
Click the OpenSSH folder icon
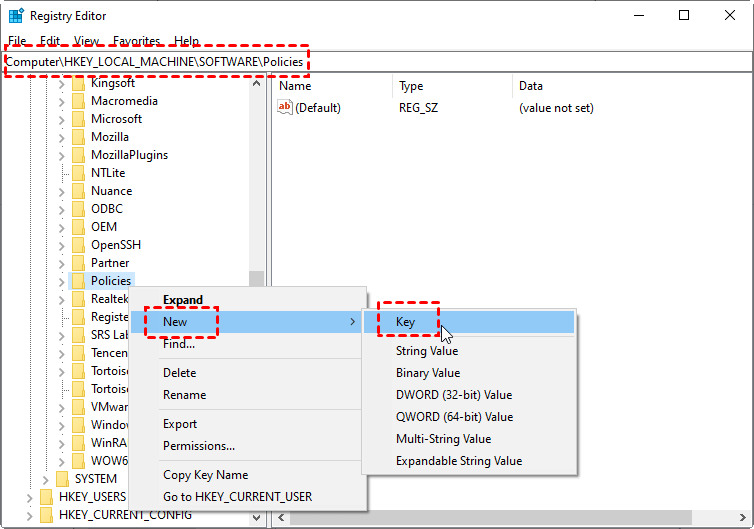pyautogui.click(x=78, y=245)
